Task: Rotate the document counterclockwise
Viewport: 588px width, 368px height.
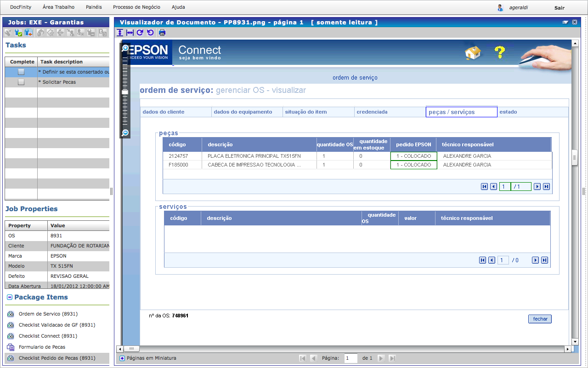Action: click(x=150, y=33)
